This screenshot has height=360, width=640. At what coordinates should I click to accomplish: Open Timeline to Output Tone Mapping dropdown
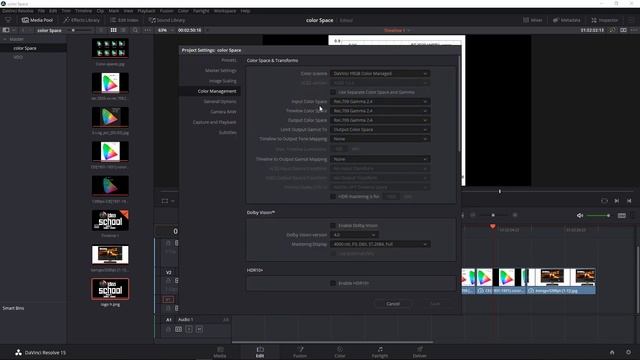[380, 139]
